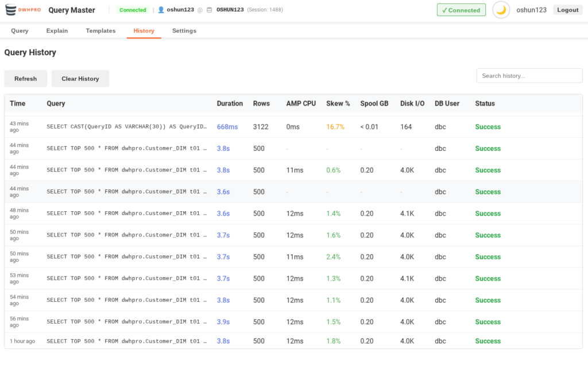Log out using the Logout button
The height and width of the screenshot is (377, 588).
pos(567,10)
